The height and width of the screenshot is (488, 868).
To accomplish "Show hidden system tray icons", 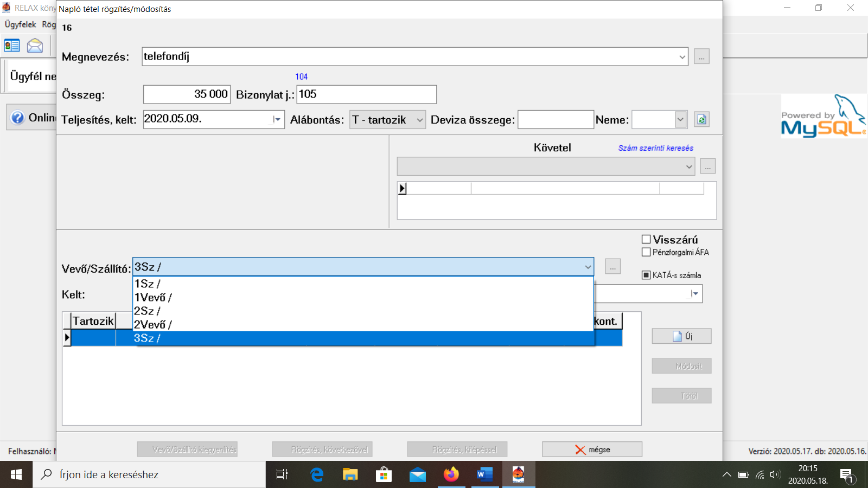I will 727,474.
